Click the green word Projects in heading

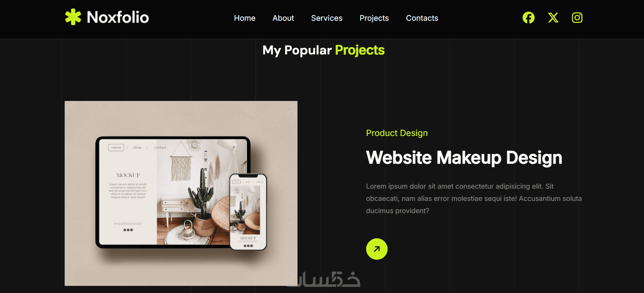360,50
